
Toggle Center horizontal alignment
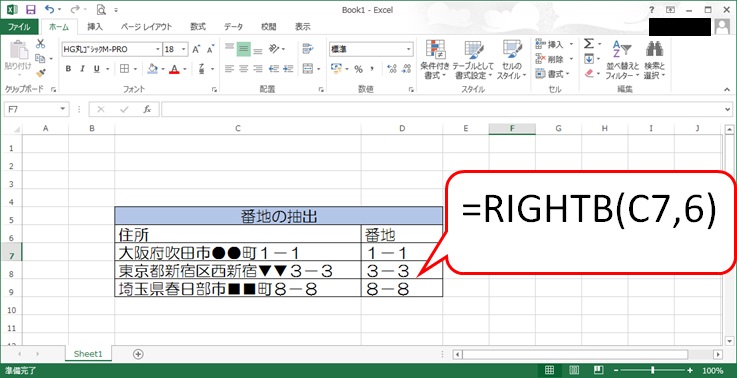(243, 69)
